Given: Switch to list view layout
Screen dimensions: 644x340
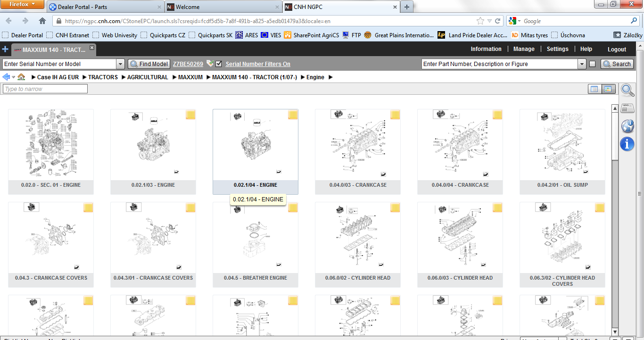Looking at the screenshot, I should coord(594,89).
